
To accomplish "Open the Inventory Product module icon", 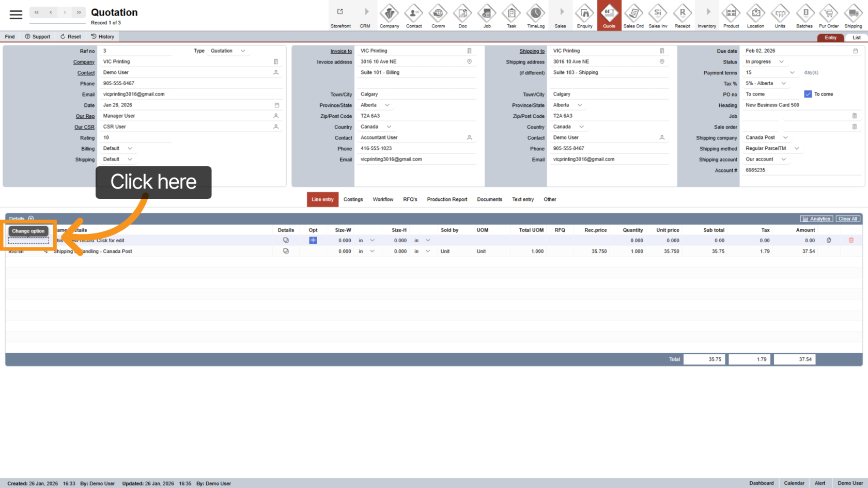I will point(731,13).
